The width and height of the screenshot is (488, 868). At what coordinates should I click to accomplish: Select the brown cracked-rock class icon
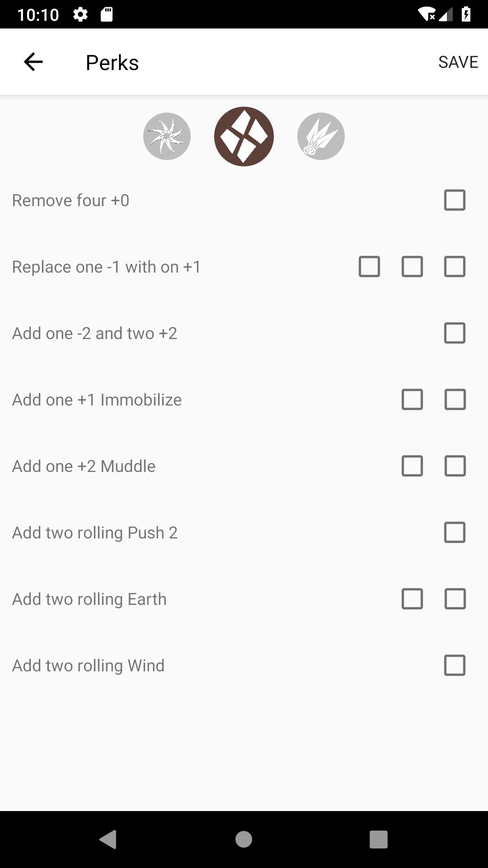point(244,136)
